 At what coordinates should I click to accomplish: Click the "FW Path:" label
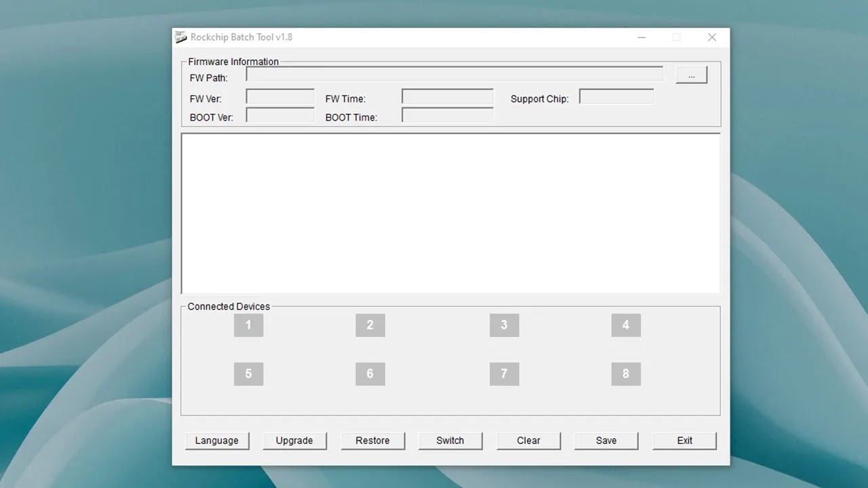[209, 78]
